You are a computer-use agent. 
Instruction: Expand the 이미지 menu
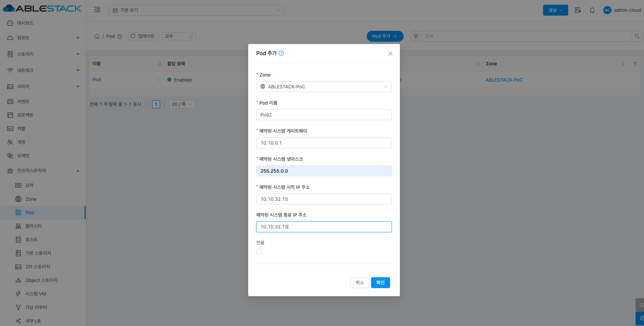click(43, 87)
